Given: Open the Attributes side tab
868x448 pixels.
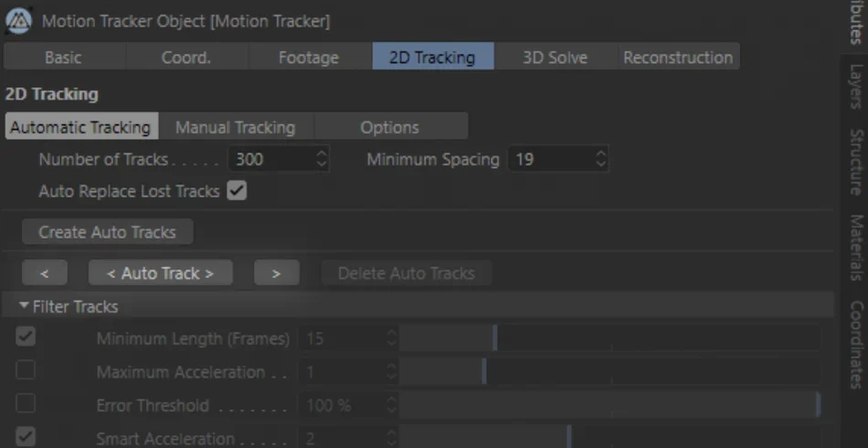Looking at the screenshot, I should tap(856, 22).
